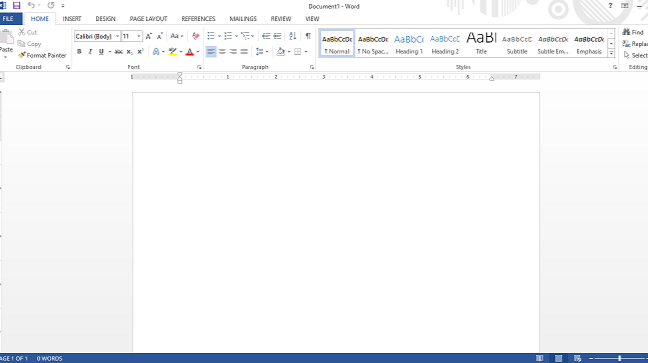Apply the shading fill to the paragraph
The width and height of the screenshot is (648, 363).
coord(281,52)
